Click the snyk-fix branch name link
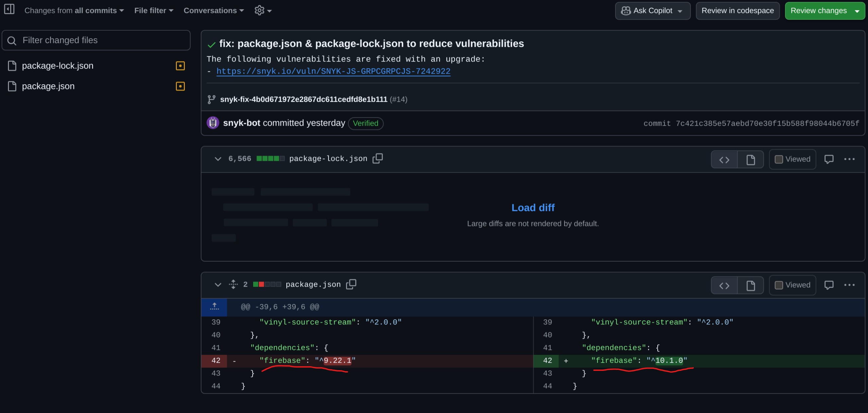 click(x=304, y=100)
